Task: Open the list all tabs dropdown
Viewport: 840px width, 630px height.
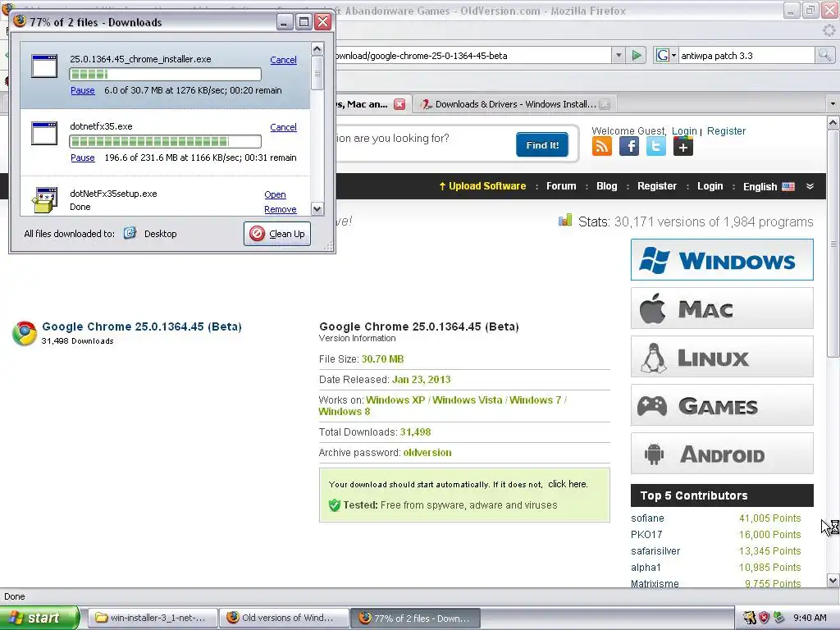Action: click(832, 103)
